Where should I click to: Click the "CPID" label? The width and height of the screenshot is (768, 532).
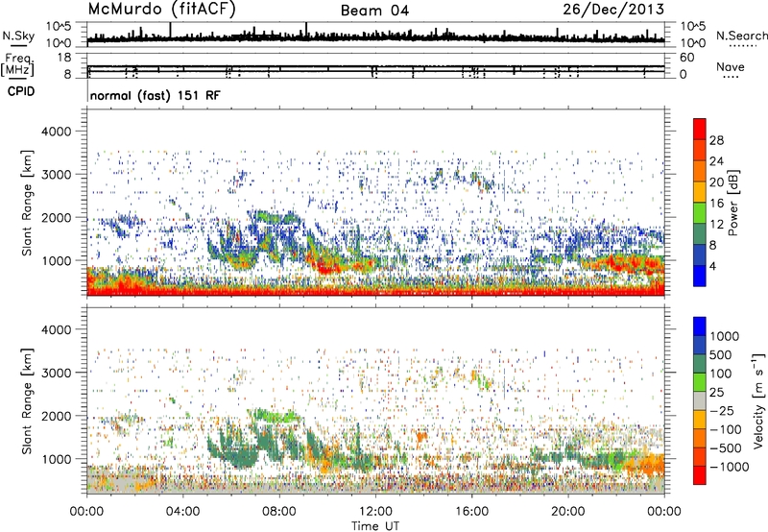21,91
